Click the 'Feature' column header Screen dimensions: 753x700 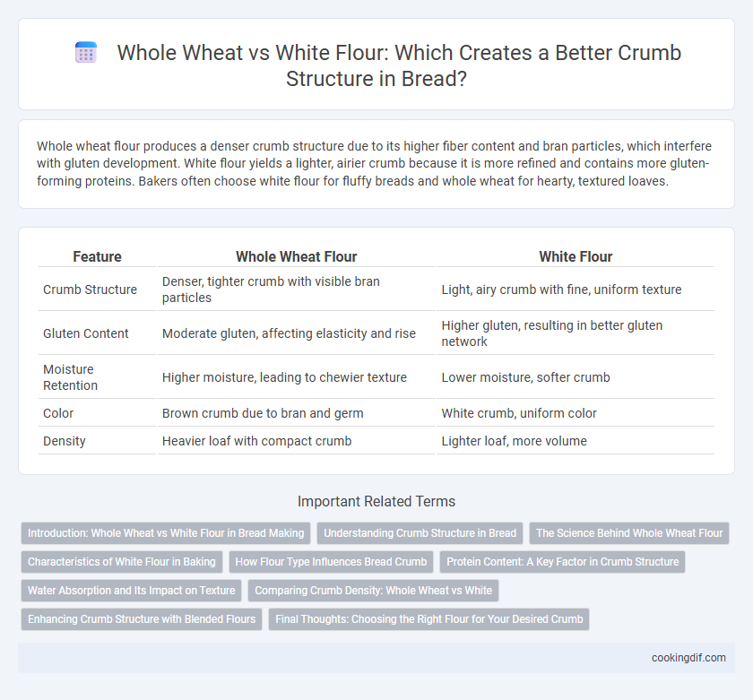(x=97, y=256)
